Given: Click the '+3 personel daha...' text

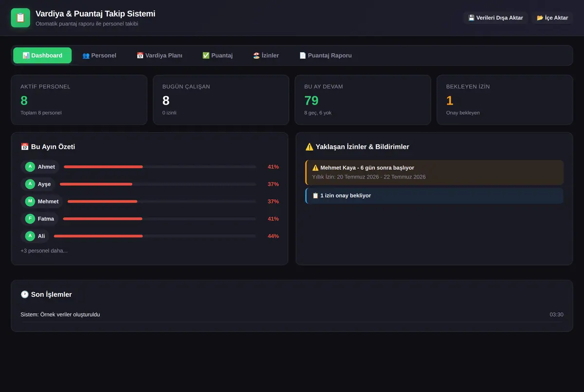Looking at the screenshot, I should [44, 251].
